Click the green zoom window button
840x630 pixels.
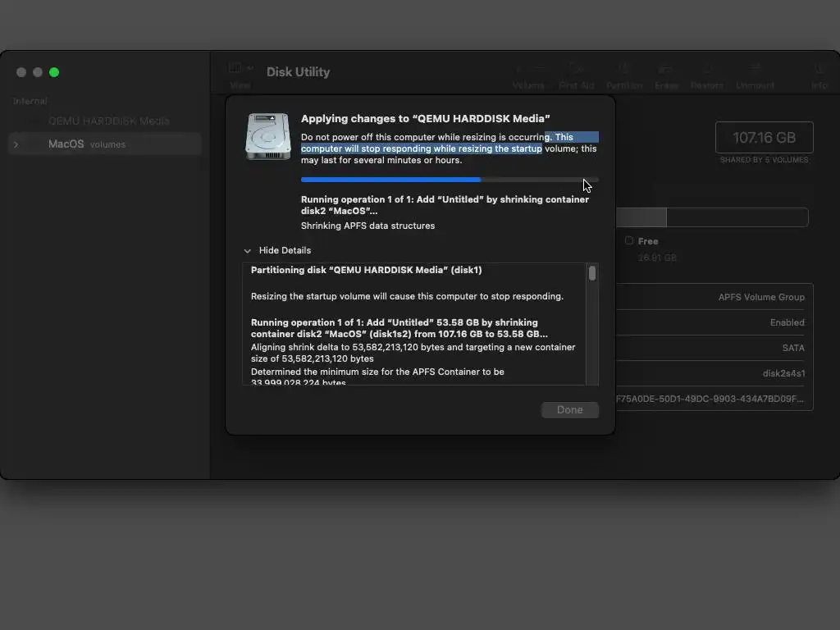tap(54, 72)
